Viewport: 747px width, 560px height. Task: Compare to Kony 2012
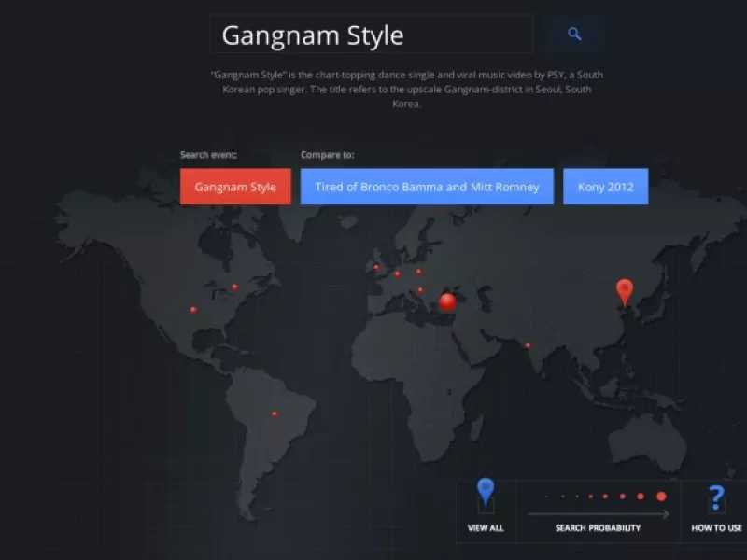(x=605, y=187)
